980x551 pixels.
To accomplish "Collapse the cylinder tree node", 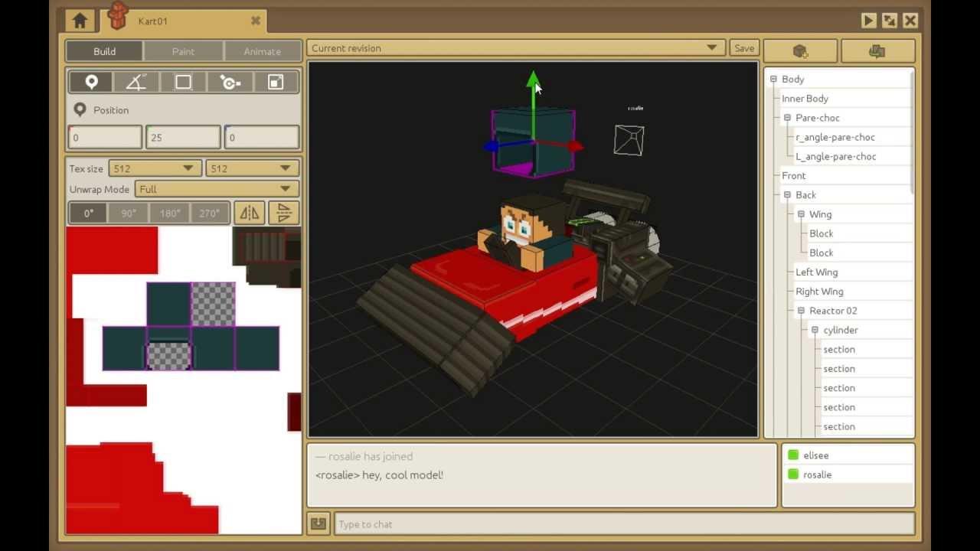I will 815,330.
